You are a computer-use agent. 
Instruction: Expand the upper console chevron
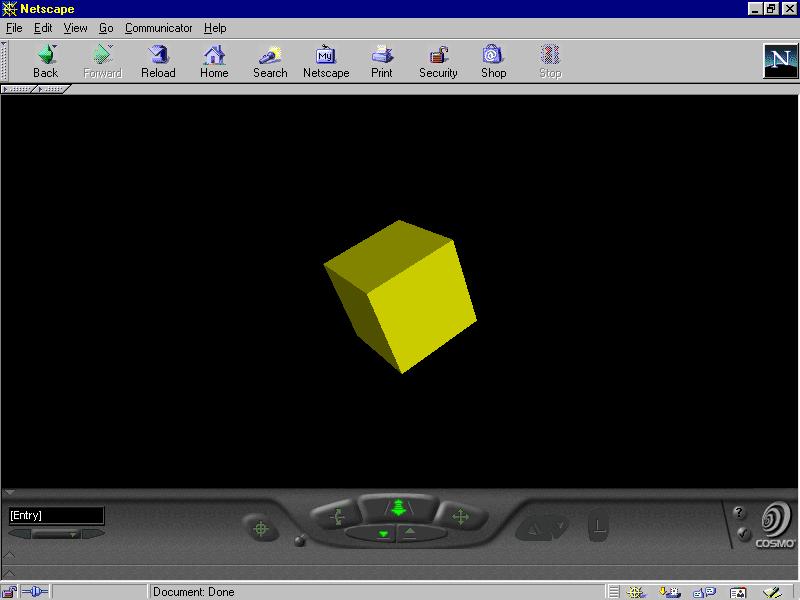pos(9,555)
